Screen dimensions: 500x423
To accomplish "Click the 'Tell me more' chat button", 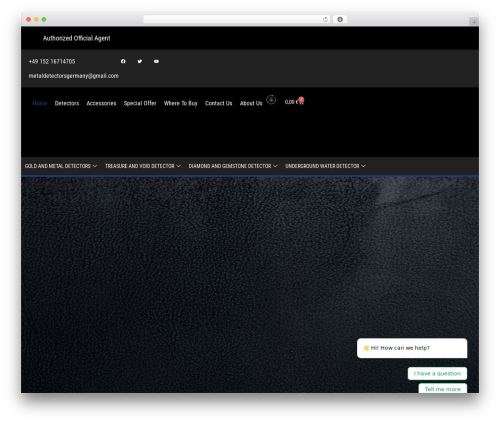I will 443,389.
